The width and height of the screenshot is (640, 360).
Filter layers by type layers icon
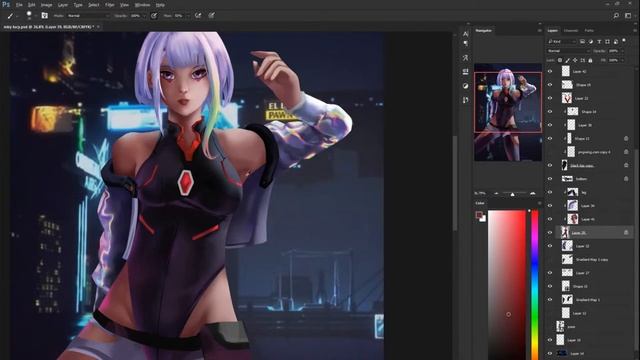[599, 42]
